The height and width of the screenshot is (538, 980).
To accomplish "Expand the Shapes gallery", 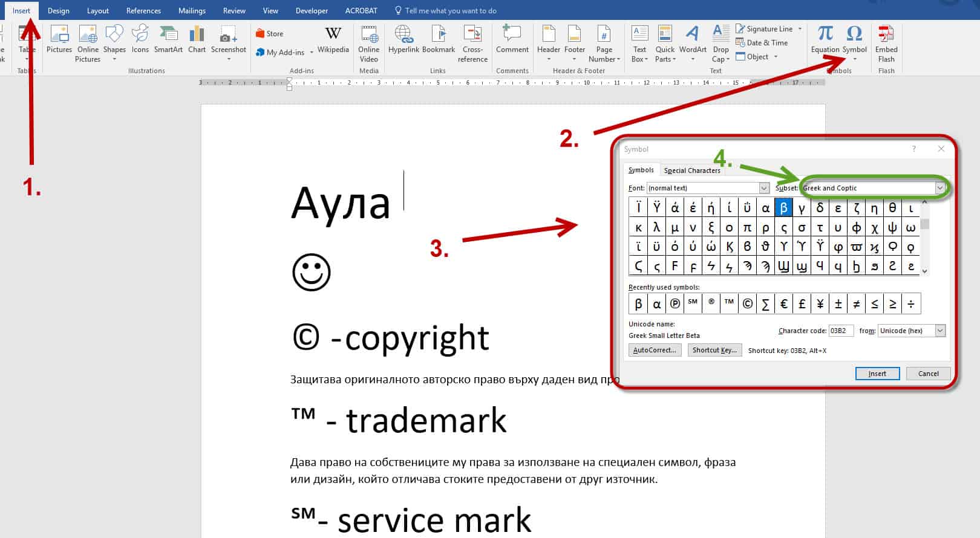I will pos(114,59).
